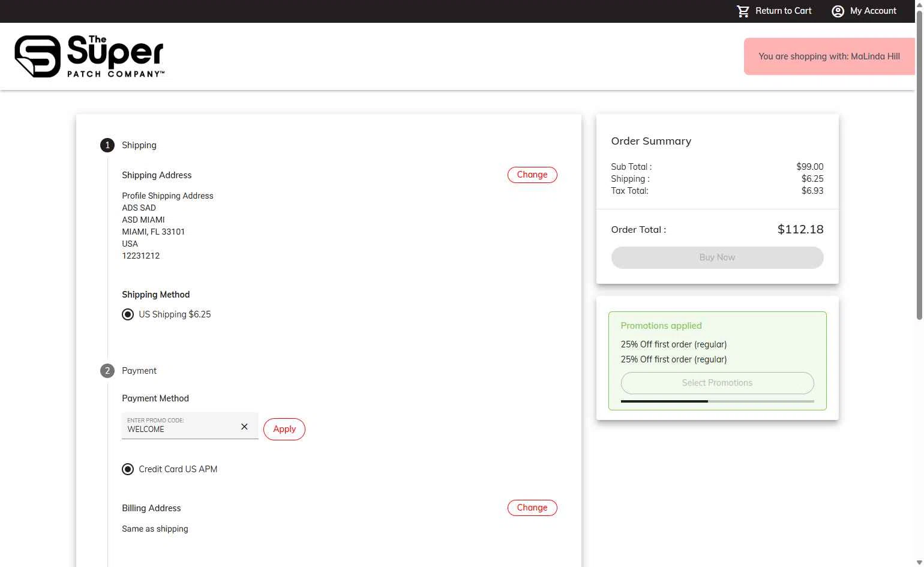Change the billing address
The height and width of the screenshot is (567, 924).
[x=532, y=508]
